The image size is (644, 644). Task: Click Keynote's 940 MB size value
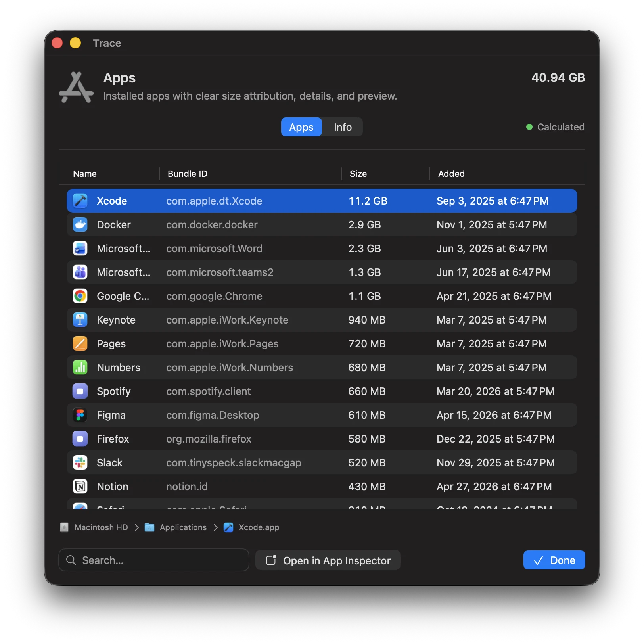coord(367,320)
